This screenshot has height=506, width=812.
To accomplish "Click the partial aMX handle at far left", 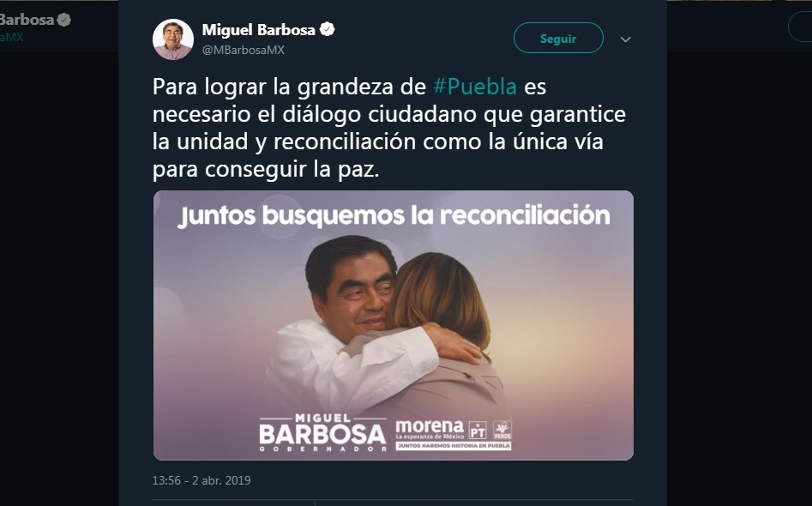I will click(11, 37).
